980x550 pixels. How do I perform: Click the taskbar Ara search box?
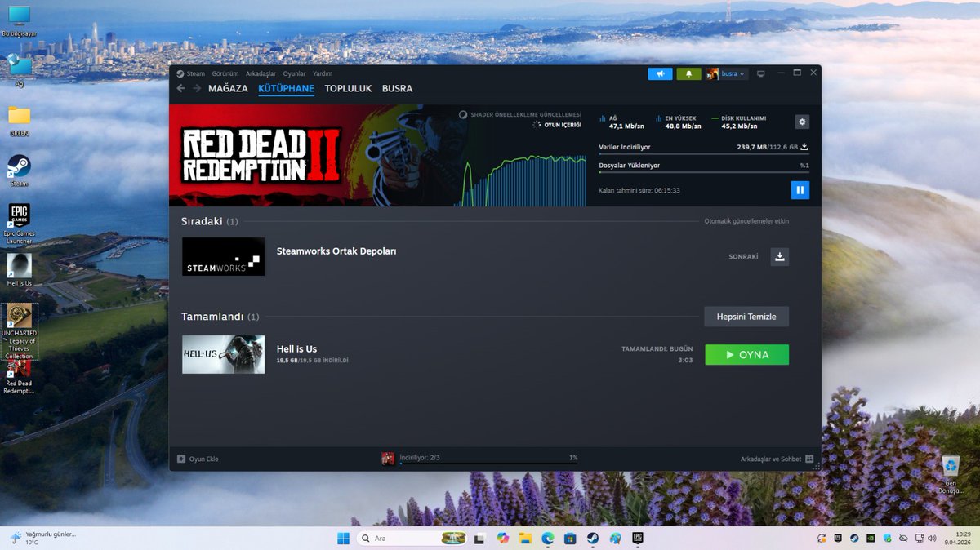point(412,538)
